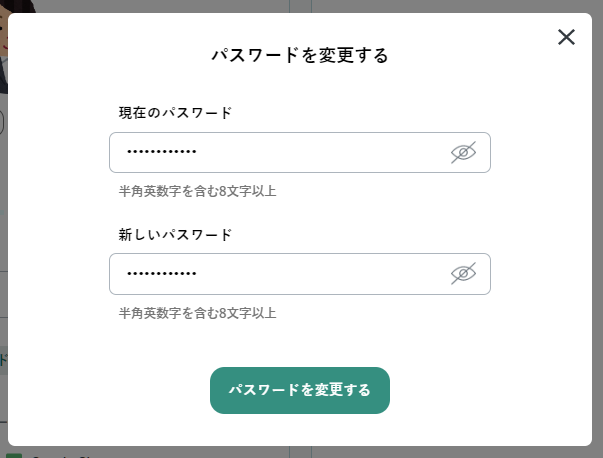The height and width of the screenshot is (458, 603).
Task: Click hint text below current password field
Action: point(197,191)
